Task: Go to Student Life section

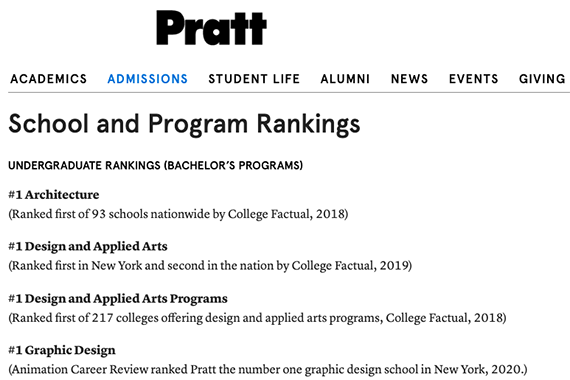Action: (254, 79)
